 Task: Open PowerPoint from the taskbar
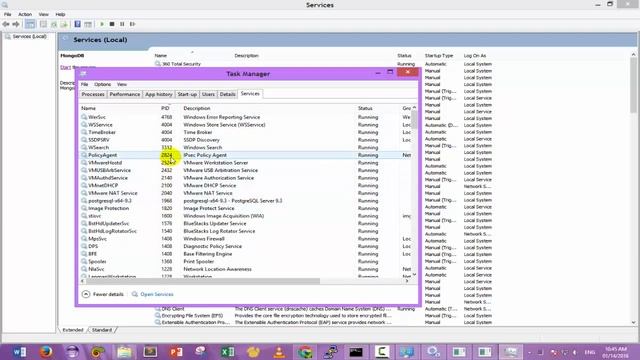pyautogui.click(x=176, y=351)
